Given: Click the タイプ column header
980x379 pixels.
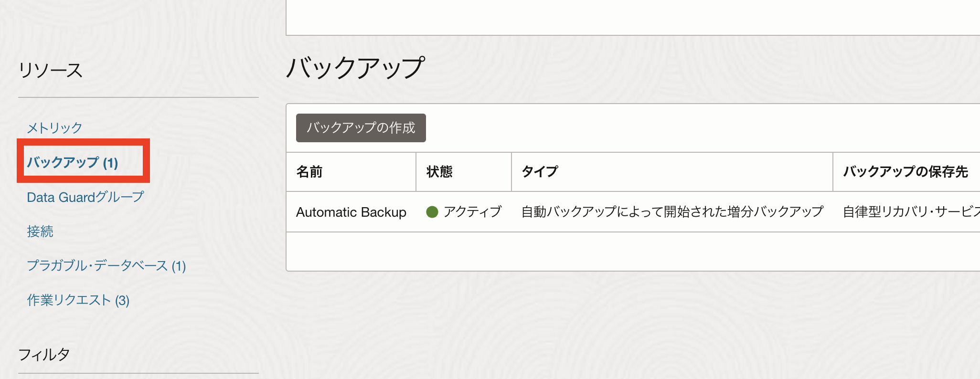Looking at the screenshot, I should pos(540,172).
